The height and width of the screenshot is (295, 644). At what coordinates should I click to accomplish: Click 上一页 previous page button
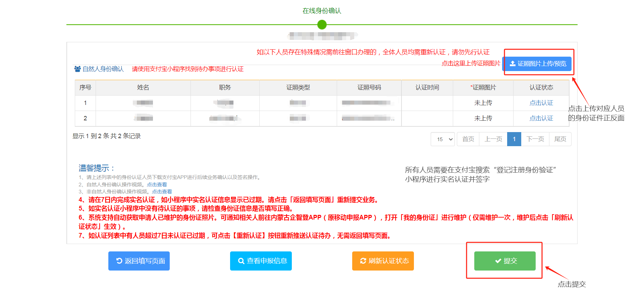[x=493, y=139]
